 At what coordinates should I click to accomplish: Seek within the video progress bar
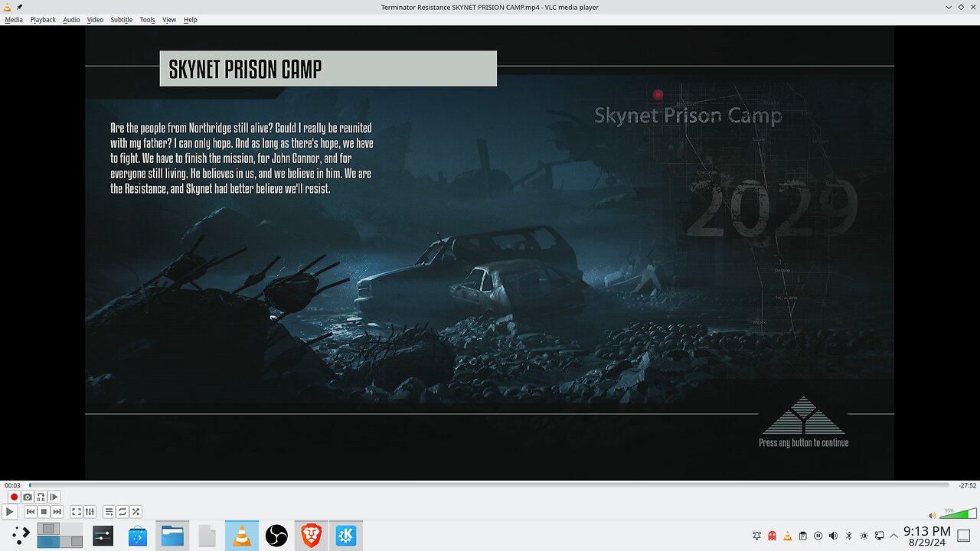pos(489,485)
